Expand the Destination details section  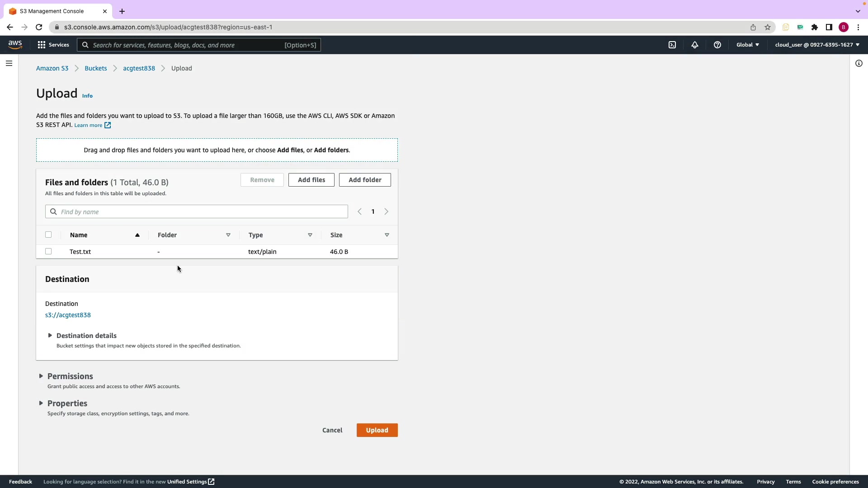[86, 336]
